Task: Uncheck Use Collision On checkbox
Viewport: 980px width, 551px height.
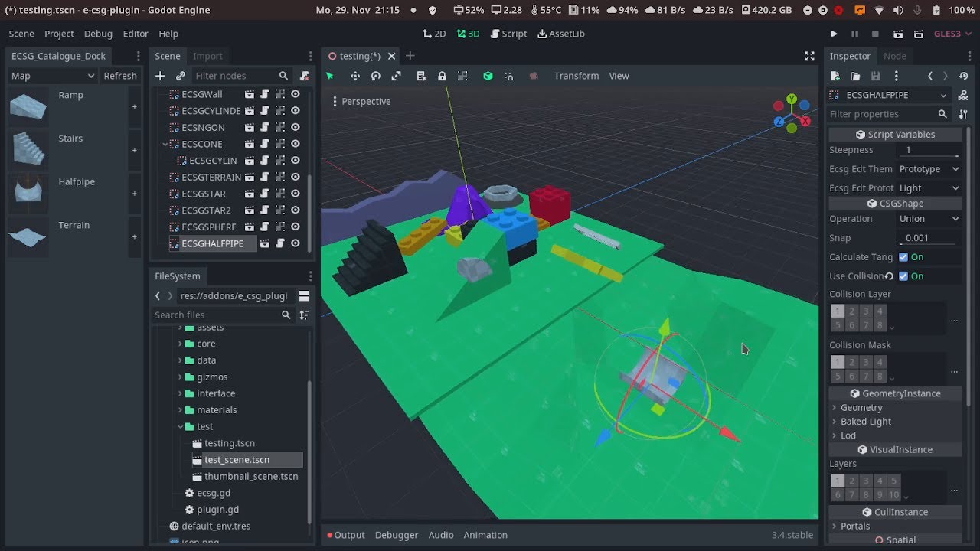Action: 903,276
